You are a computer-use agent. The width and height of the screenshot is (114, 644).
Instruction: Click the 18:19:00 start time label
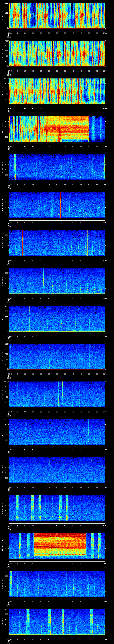tap(9, 147)
